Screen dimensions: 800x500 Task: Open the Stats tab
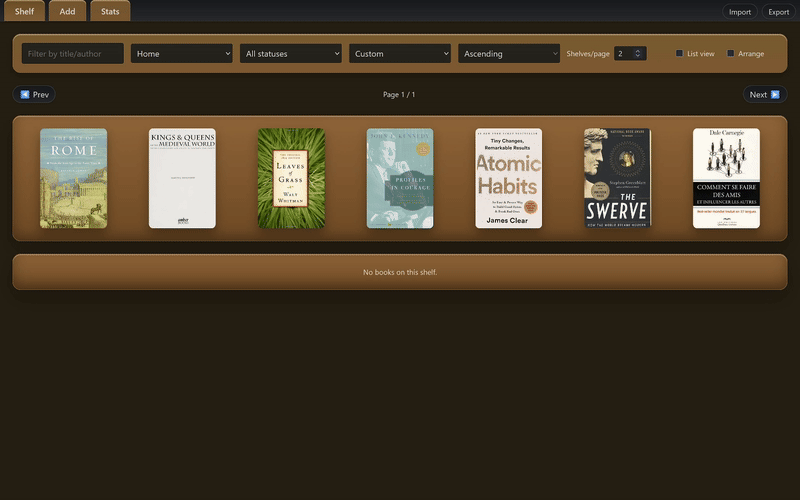coord(110,11)
